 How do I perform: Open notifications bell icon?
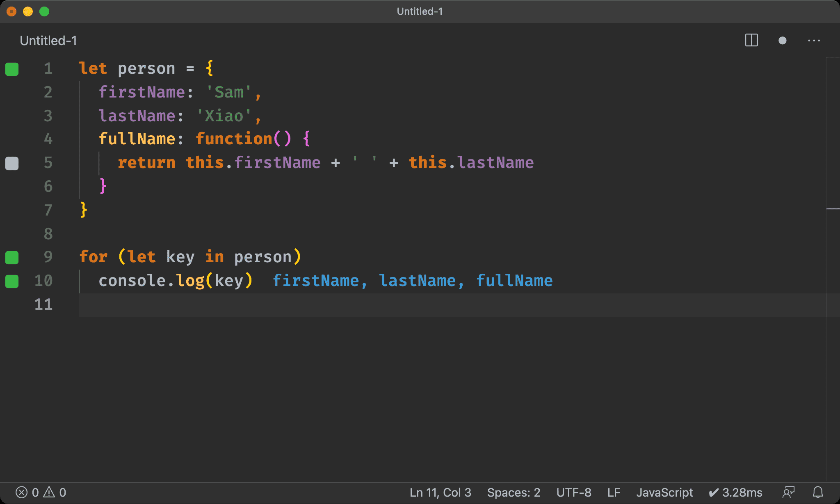tap(818, 492)
